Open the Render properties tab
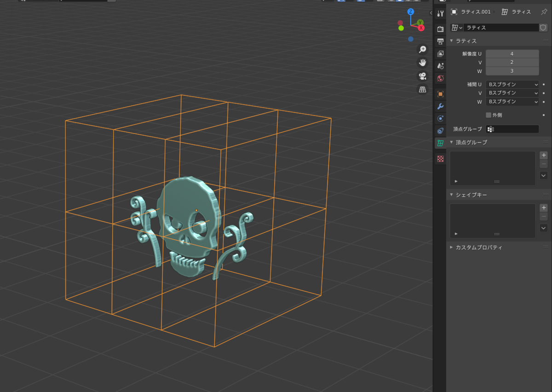Viewport: 552px width, 392px height. [x=440, y=29]
